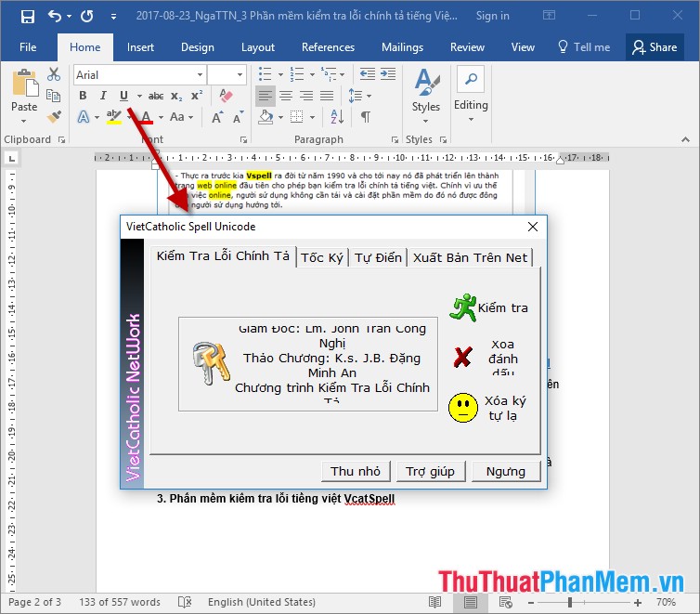The image size is (700, 614).
Task: Open the File menu tab
Action: [28, 47]
